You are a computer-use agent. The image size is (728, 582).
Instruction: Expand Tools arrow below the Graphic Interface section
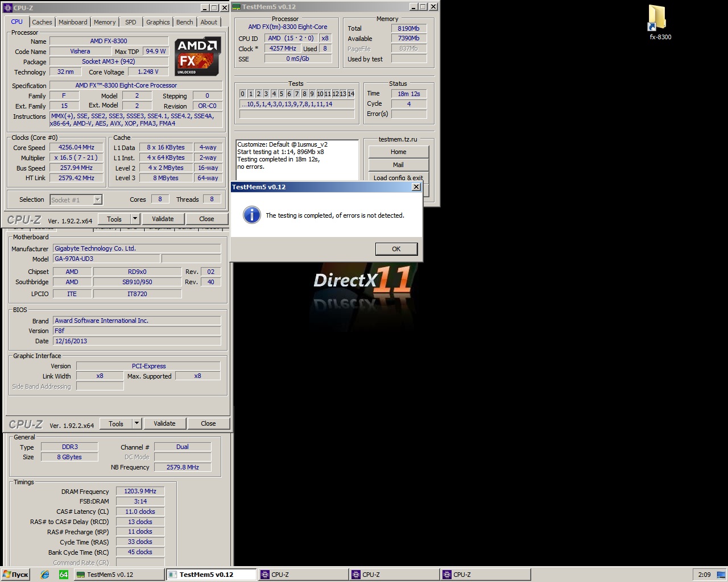click(136, 423)
